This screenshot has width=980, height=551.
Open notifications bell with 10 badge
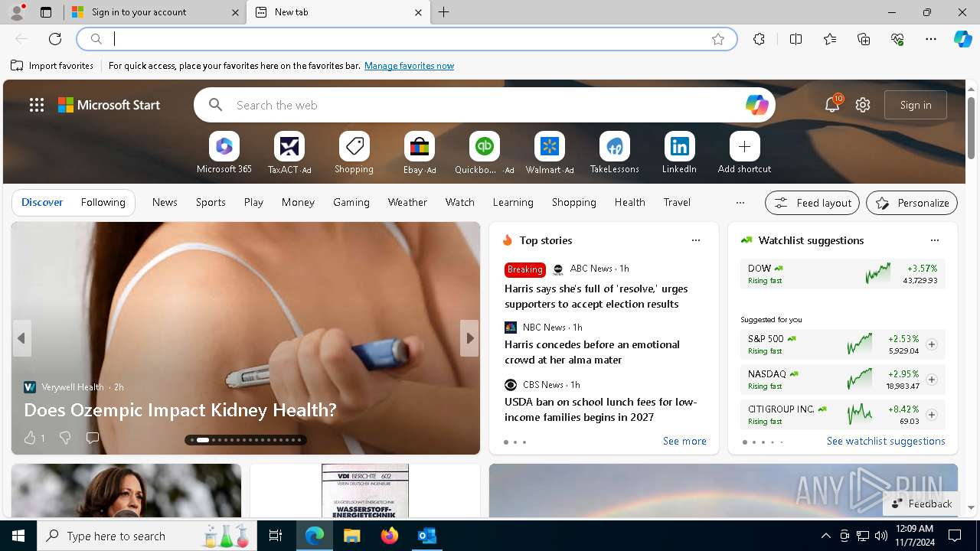point(832,105)
